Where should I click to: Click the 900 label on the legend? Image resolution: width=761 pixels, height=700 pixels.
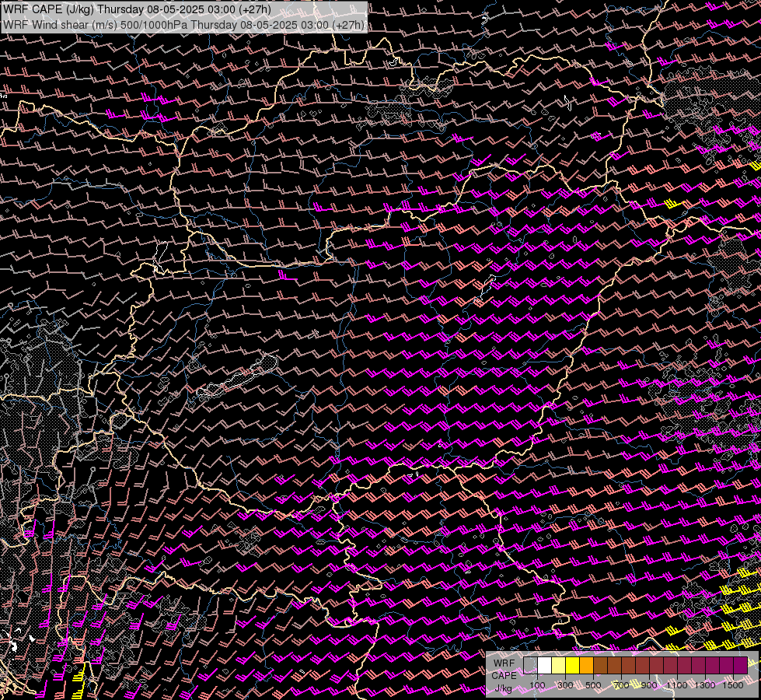tap(649, 685)
